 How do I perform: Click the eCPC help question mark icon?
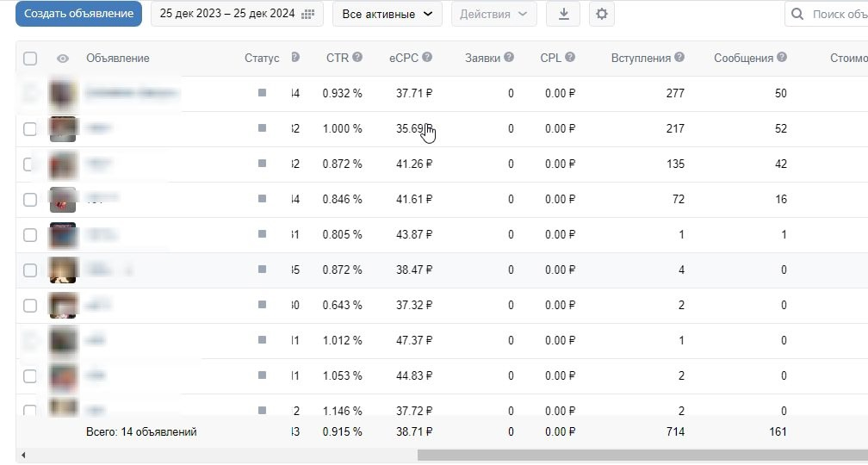pyautogui.click(x=427, y=57)
